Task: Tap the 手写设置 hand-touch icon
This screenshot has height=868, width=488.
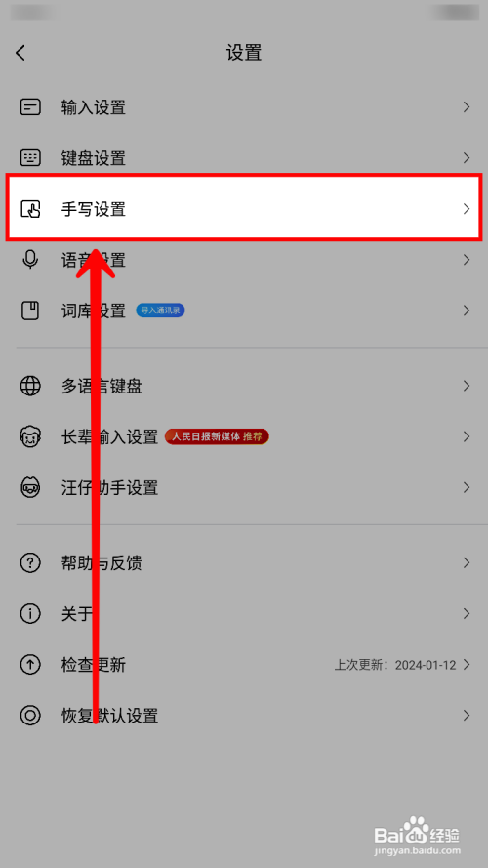Action: [30, 209]
